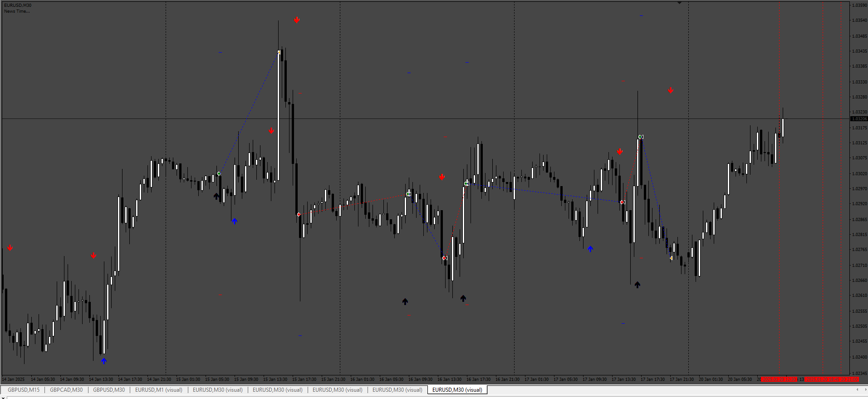Select the GBPUSD,M30 chart tab

(x=109, y=390)
